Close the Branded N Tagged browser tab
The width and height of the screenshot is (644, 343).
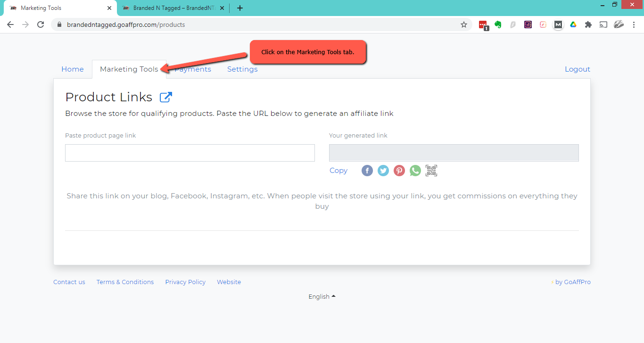coord(222,8)
